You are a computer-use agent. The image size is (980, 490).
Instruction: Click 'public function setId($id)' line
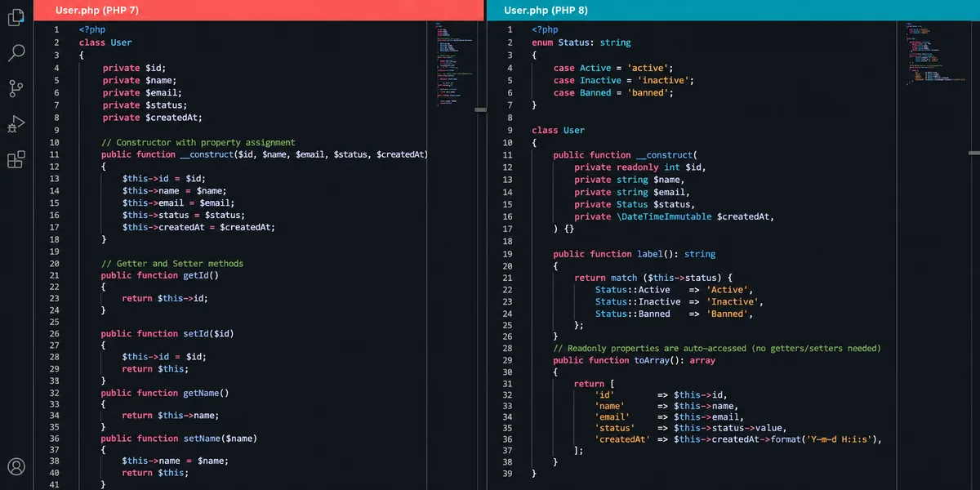(x=167, y=333)
